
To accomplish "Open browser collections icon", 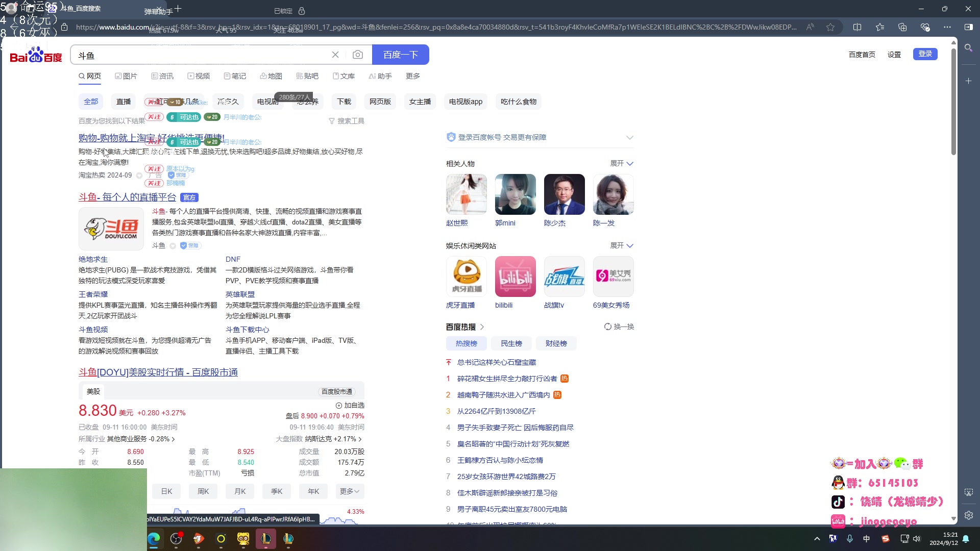I will [x=902, y=27].
